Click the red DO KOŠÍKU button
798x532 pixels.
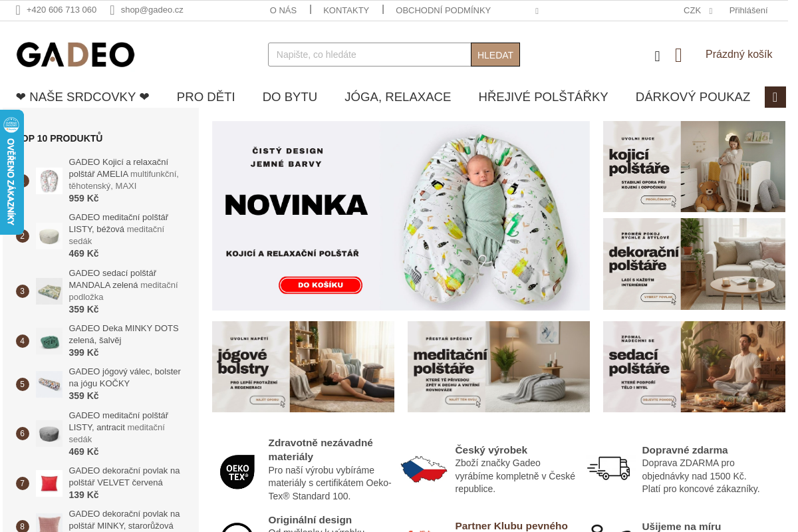click(x=321, y=285)
